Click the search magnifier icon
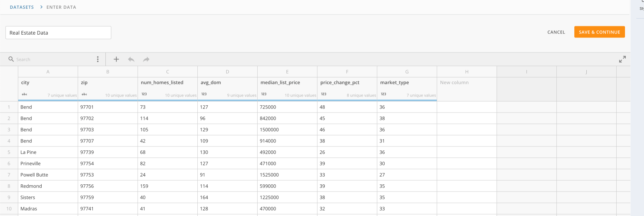The image size is (644, 216). pos(11,59)
